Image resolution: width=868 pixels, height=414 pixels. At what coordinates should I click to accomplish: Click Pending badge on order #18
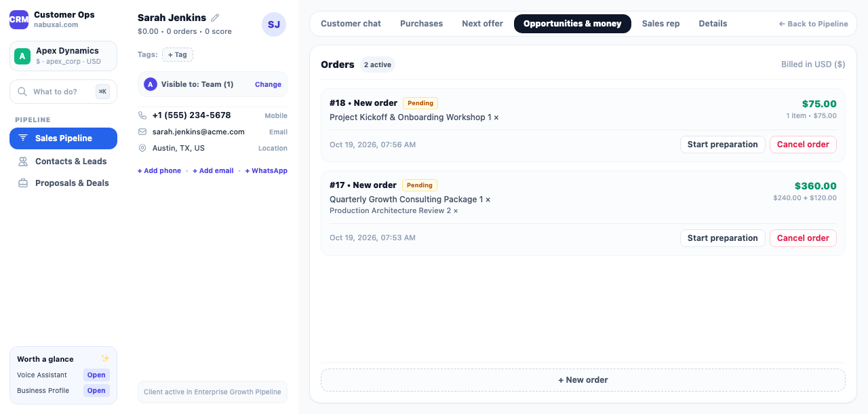pos(420,103)
